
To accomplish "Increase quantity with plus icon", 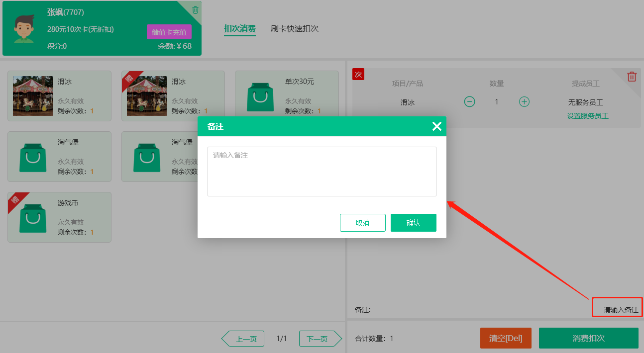I will click(x=524, y=102).
